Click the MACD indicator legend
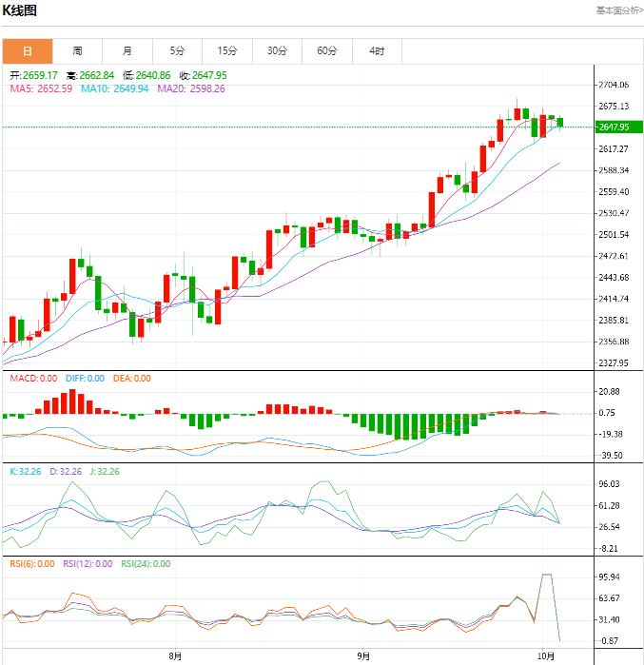644x665 pixels. (x=33, y=379)
